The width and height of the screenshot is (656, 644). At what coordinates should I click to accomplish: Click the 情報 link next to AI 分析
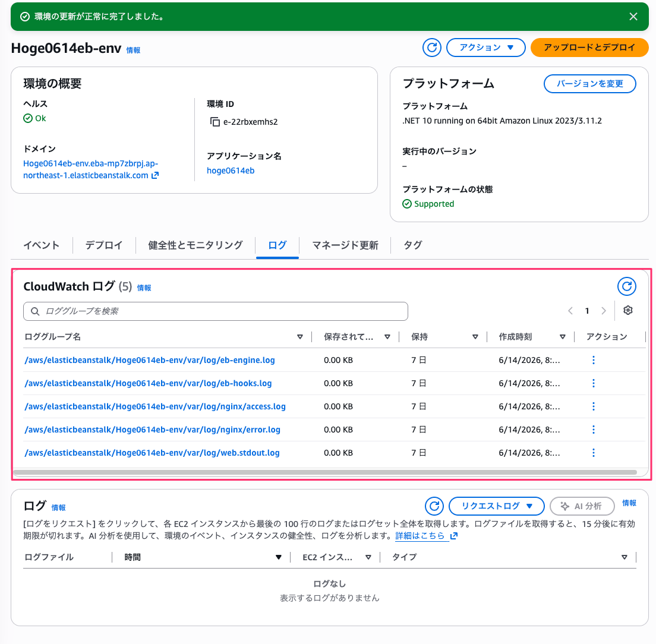pyautogui.click(x=629, y=503)
